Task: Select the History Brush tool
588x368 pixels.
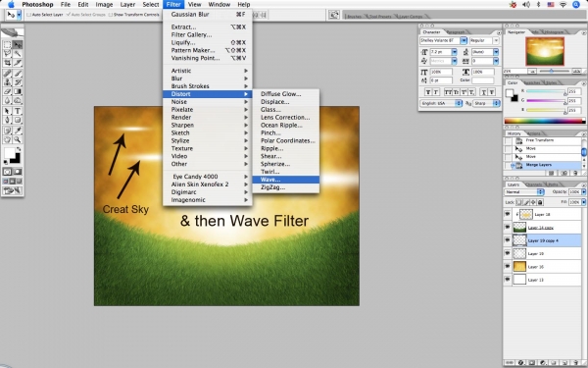Action: [18, 82]
